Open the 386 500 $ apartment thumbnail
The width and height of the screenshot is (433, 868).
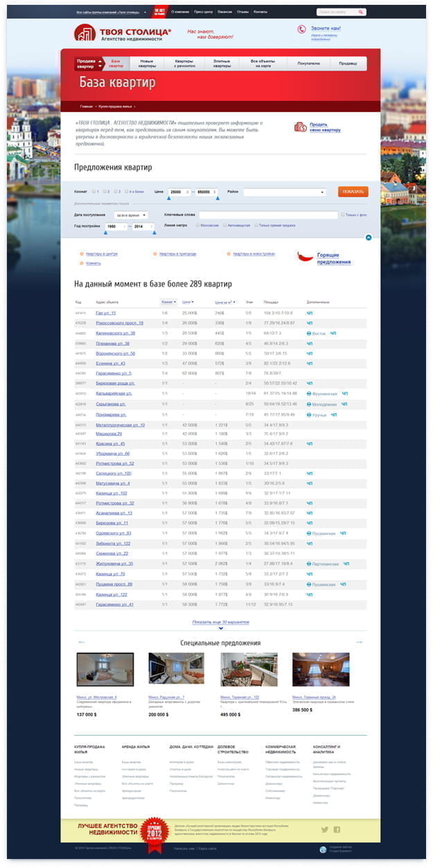[321, 669]
